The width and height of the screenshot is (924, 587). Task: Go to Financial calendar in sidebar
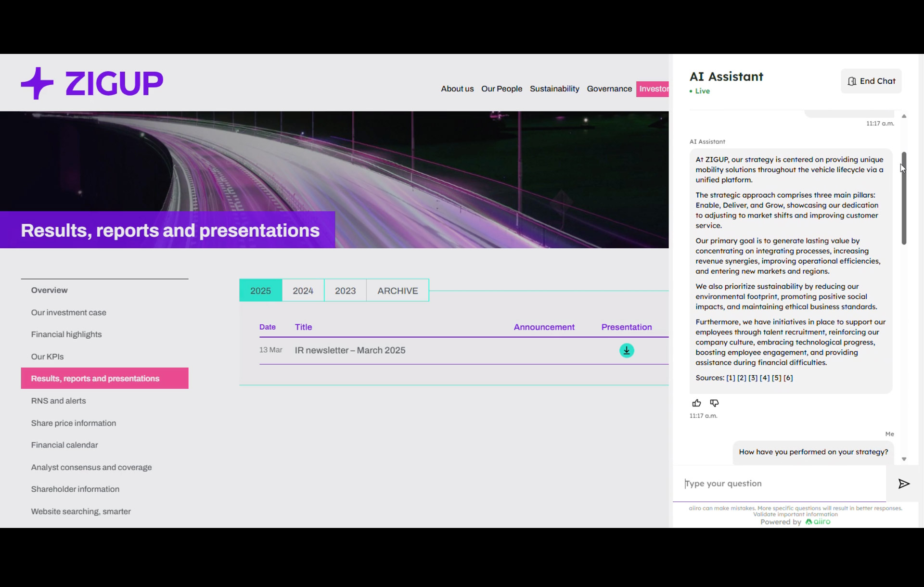(x=64, y=445)
